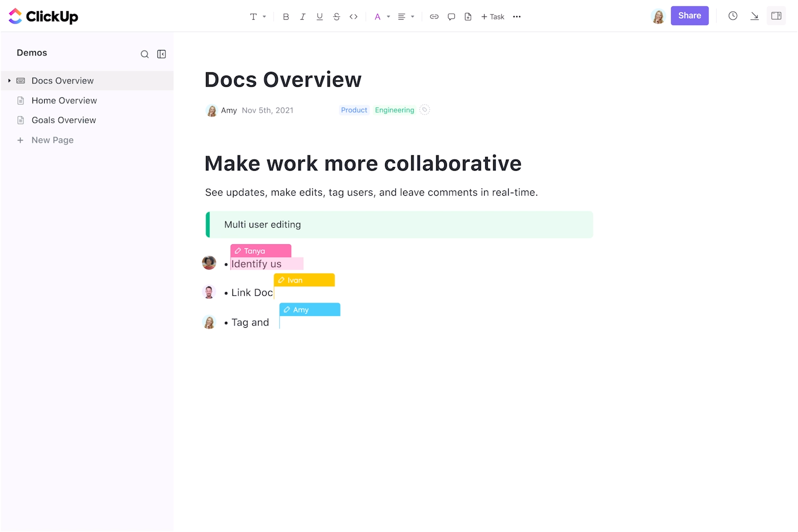Open the page history clock icon
Viewport: 798px width, 532px height.
733,16
